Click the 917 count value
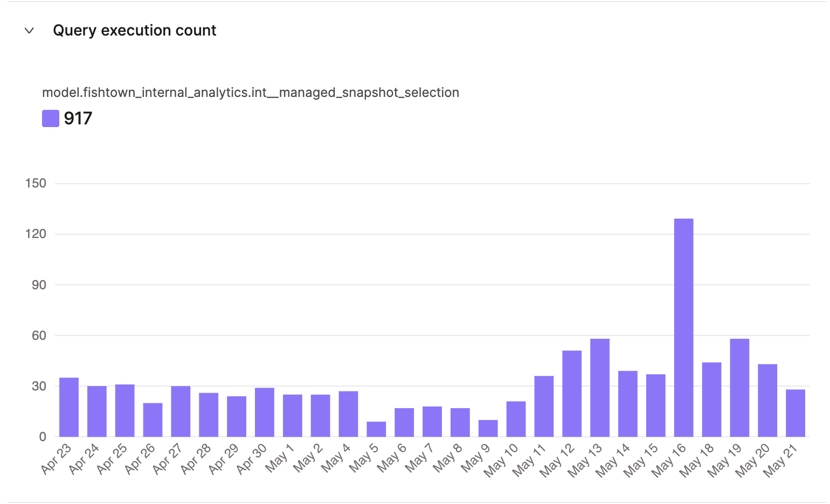This screenshot has width=830, height=504. 78,118
